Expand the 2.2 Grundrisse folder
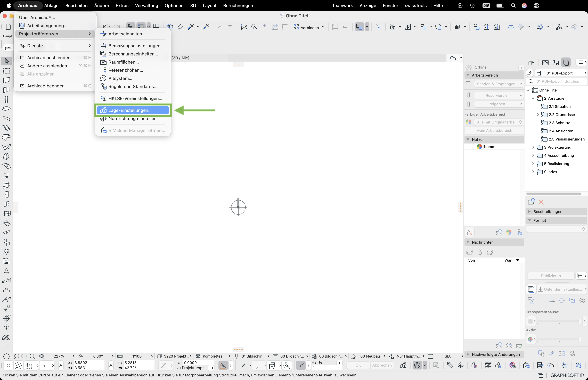This screenshot has height=380, width=588. point(538,114)
